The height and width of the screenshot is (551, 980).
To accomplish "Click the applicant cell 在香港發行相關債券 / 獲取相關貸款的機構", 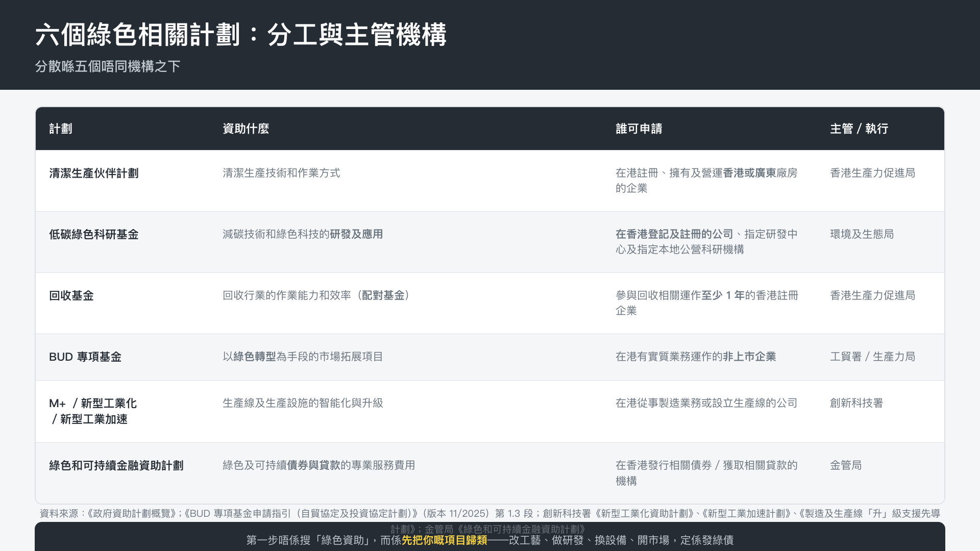I will 706,473.
